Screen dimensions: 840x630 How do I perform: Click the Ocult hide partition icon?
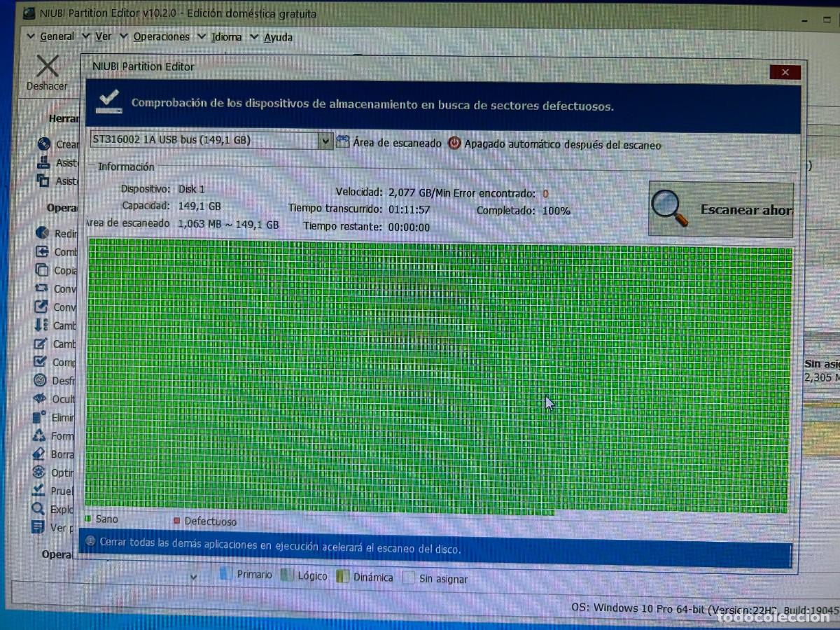(x=41, y=399)
